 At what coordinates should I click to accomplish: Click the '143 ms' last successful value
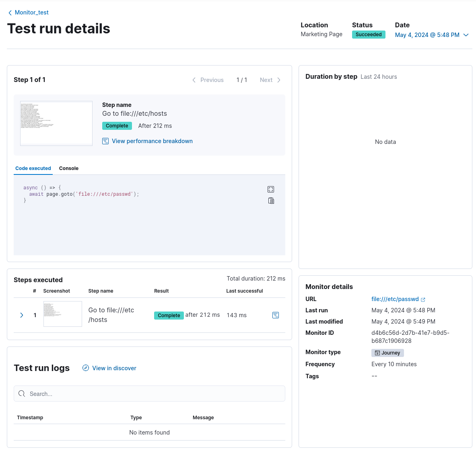click(237, 315)
